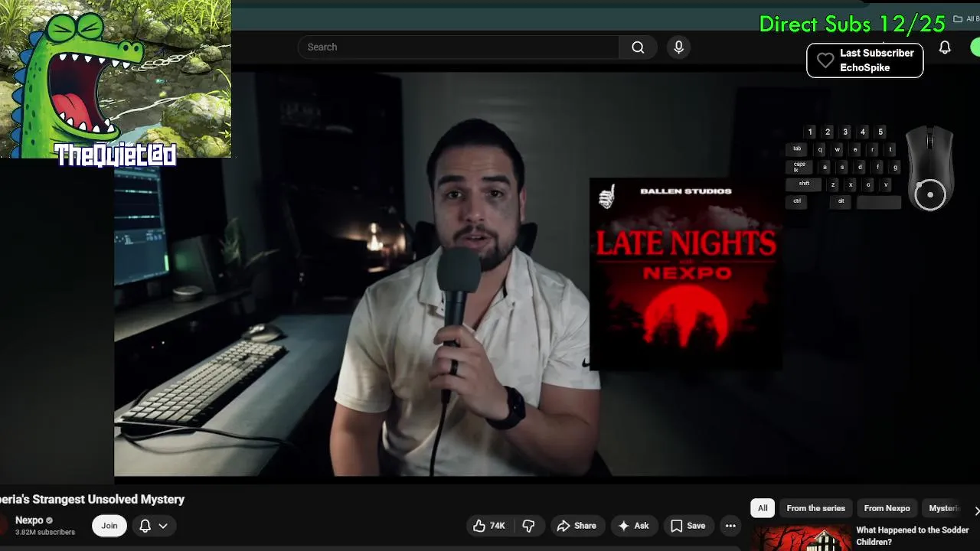Share the video
The image size is (980, 551).
[576, 526]
